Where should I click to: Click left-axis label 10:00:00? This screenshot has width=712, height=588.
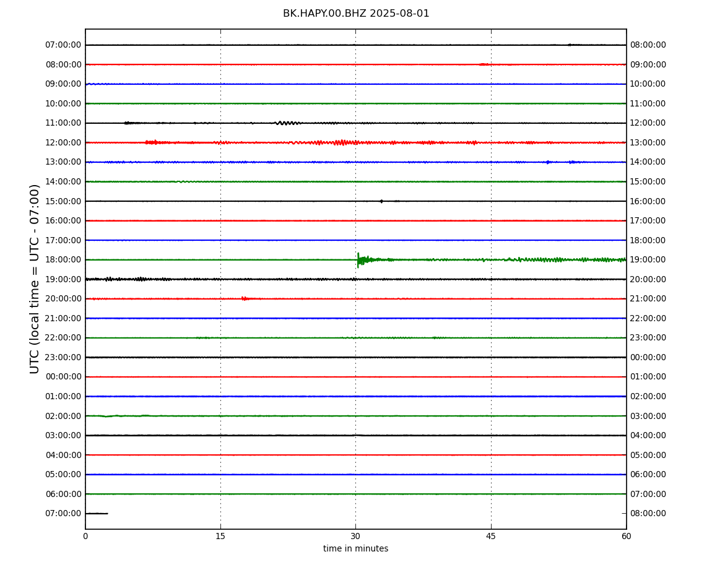coord(63,103)
